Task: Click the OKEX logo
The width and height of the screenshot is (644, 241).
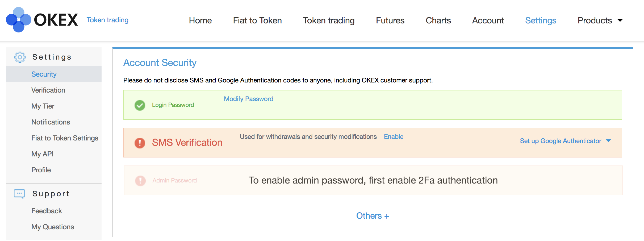Action: 42,20
